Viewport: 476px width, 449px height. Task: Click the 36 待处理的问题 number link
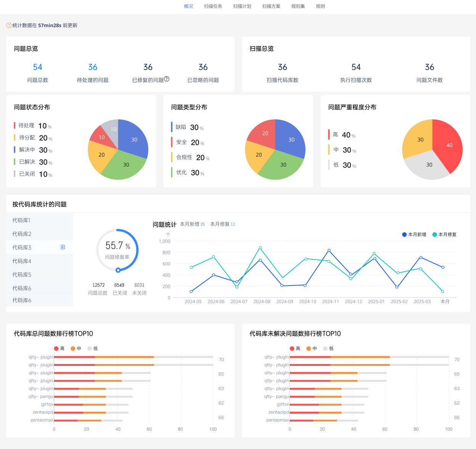click(93, 67)
